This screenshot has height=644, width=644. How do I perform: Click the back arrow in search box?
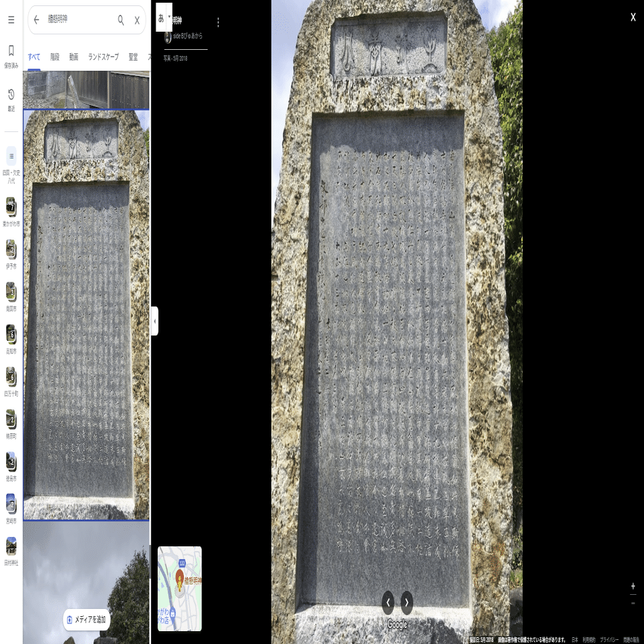pyautogui.click(x=36, y=20)
